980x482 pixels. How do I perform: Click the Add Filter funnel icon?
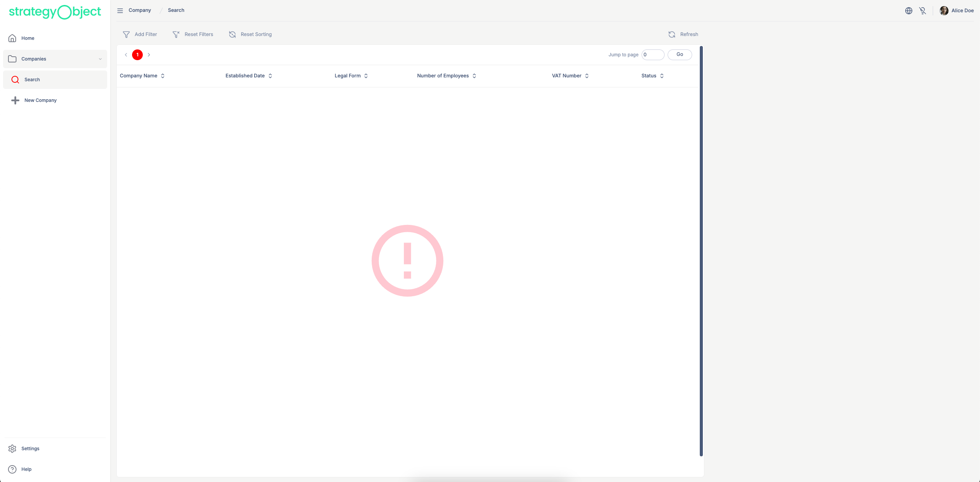coord(126,34)
